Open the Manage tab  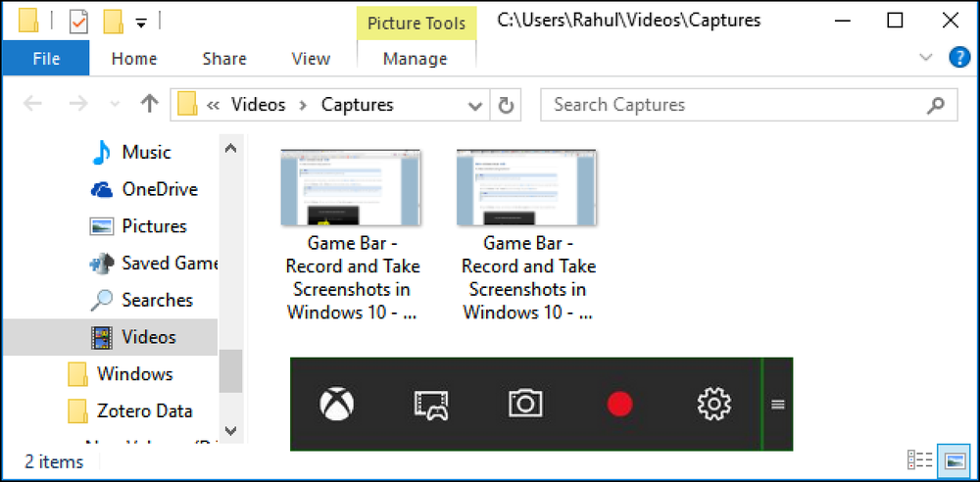415,59
